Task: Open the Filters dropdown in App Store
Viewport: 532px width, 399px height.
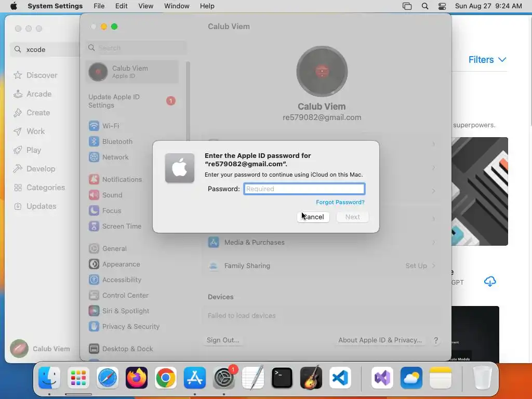Action: pyautogui.click(x=487, y=60)
